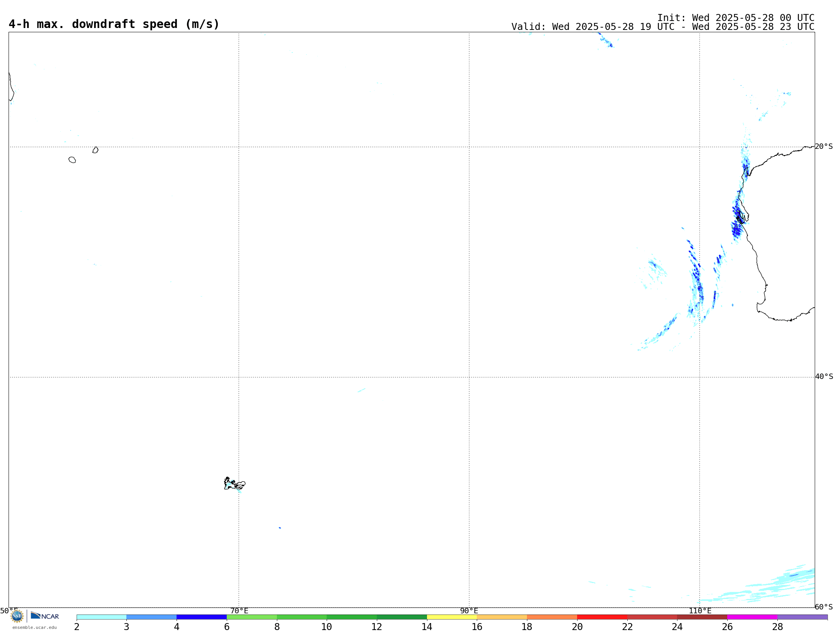
Task: Click the colorbar tick label 28
Action: [x=777, y=627]
